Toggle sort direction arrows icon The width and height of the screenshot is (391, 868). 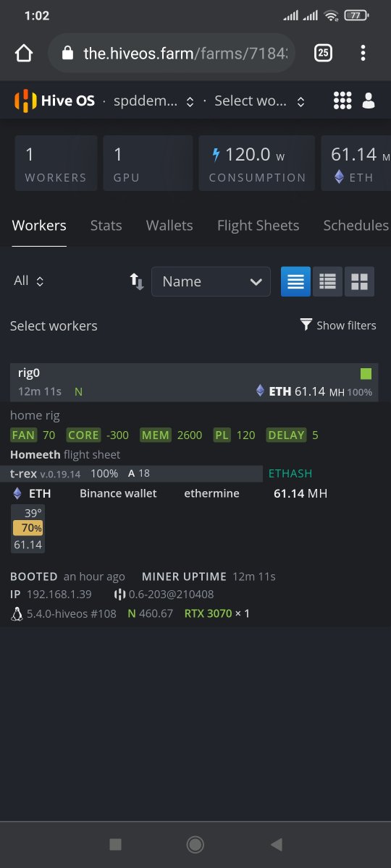click(137, 281)
